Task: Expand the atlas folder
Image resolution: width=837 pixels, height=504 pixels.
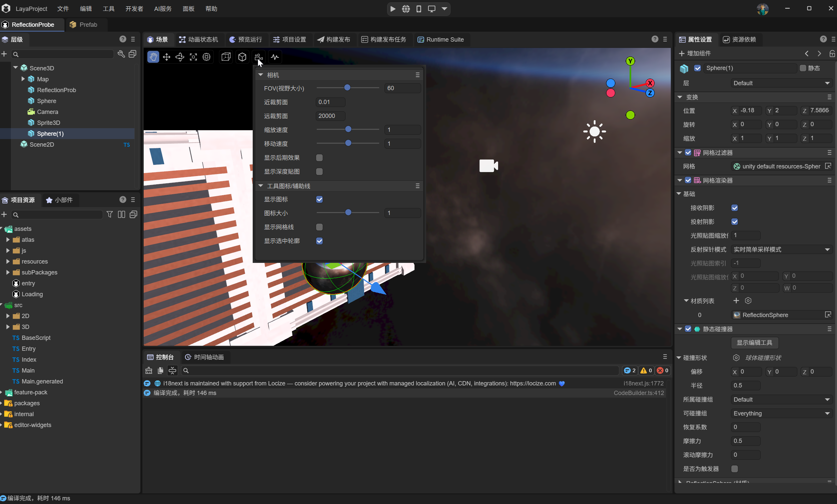Action: pyautogui.click(x=8, y=239)
